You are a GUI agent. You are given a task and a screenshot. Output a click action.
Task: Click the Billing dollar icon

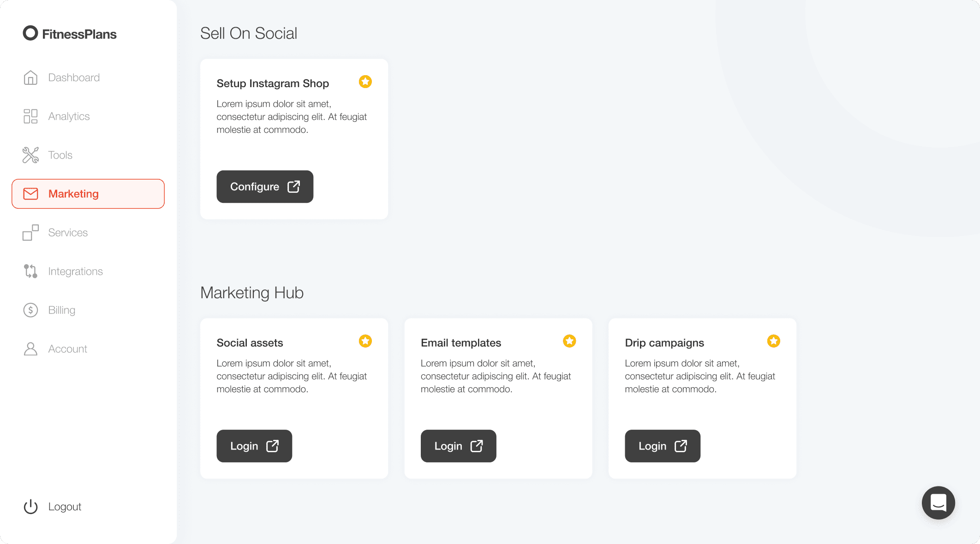(x=30, y=310)
